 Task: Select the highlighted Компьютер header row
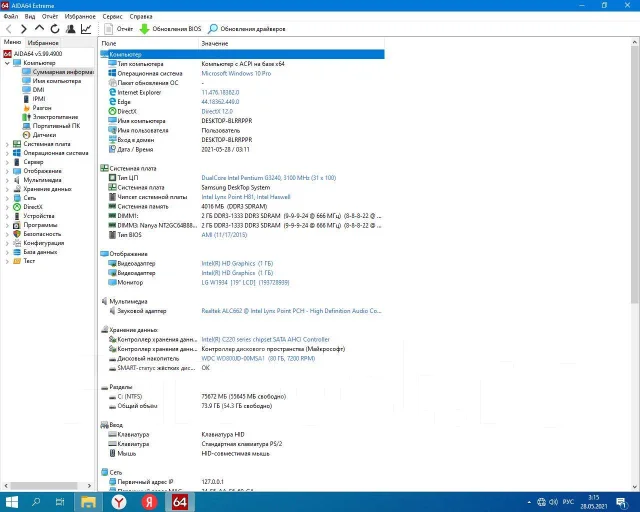pyautogui.click(x=242, y=54)
